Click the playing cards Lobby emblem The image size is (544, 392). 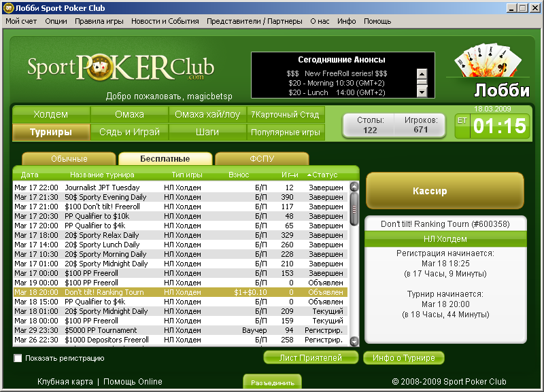tap(488, 60)
